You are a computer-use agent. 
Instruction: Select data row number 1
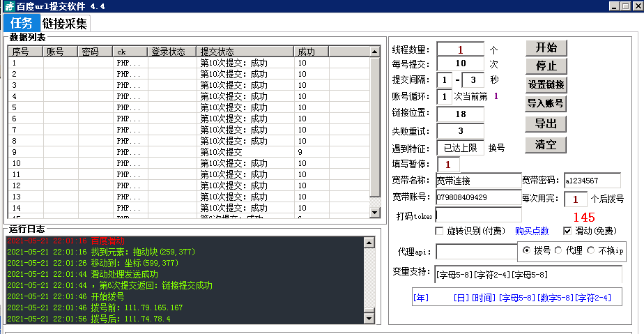189,63
